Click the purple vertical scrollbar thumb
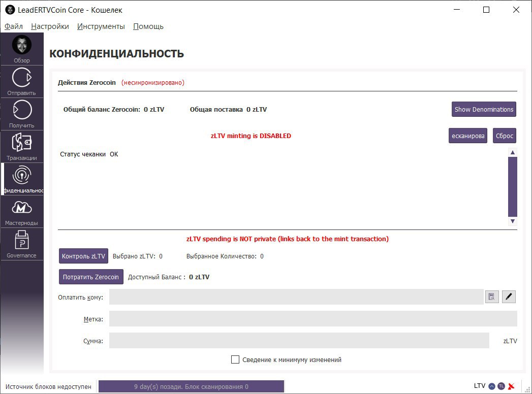Image resolution: width=532 pixels, height=394 pixels. coord(512,187)
